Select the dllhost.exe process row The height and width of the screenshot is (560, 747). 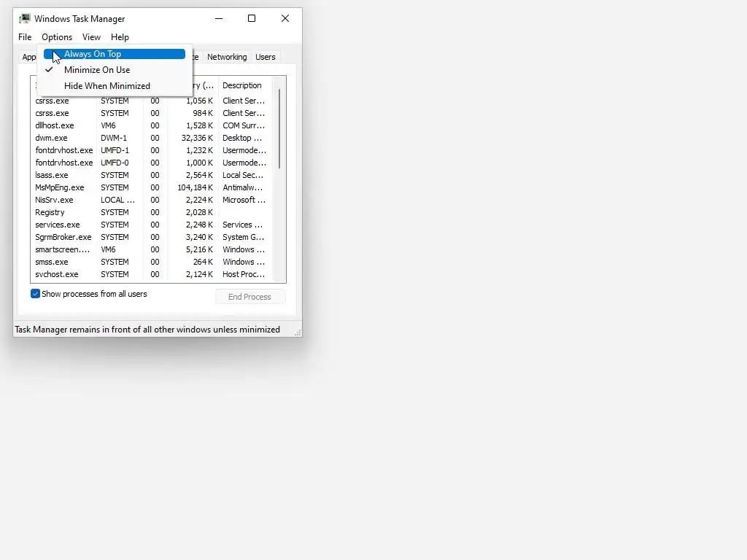[152, 125]
